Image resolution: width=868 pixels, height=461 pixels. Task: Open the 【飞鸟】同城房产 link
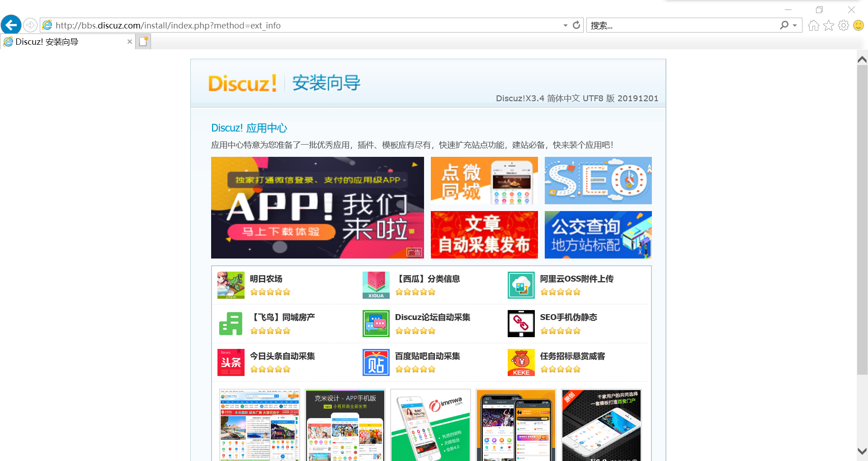pos(283,317)
